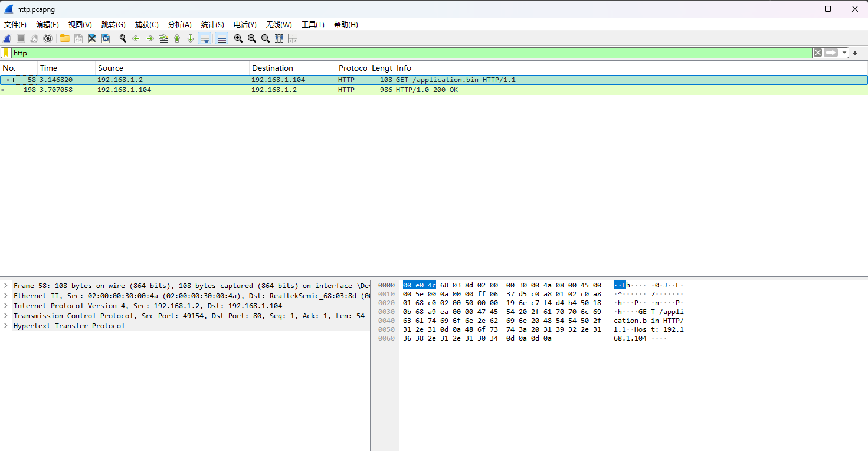Image resolution: width=868 pixels, height=451 pixels.
Task: Open the 编辑(E) menu
Action: (47, 25)
